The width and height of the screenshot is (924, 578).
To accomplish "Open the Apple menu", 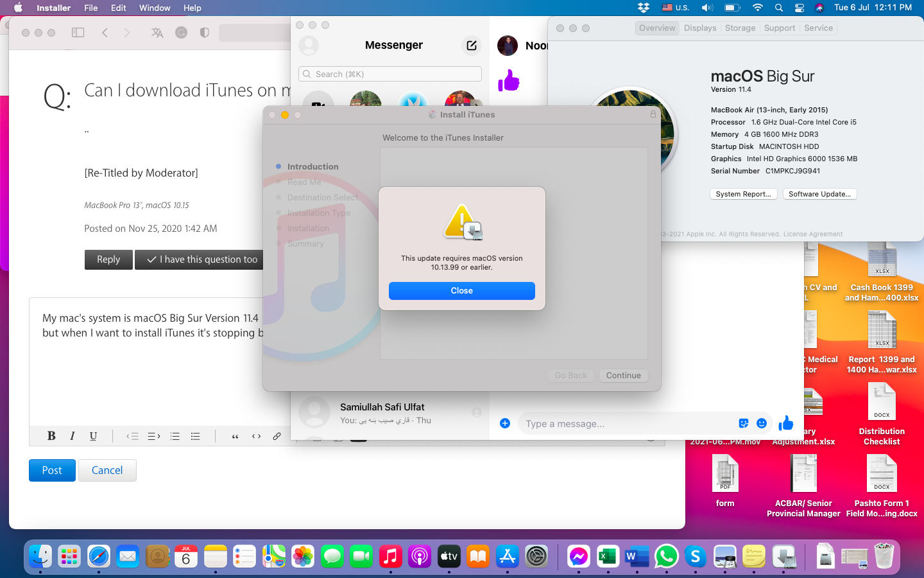I will (18, 8).
